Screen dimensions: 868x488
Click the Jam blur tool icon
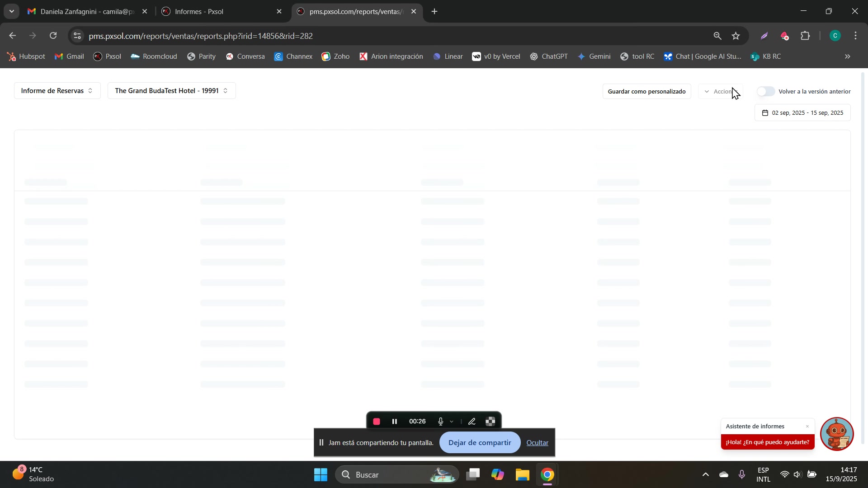(491, 422)
